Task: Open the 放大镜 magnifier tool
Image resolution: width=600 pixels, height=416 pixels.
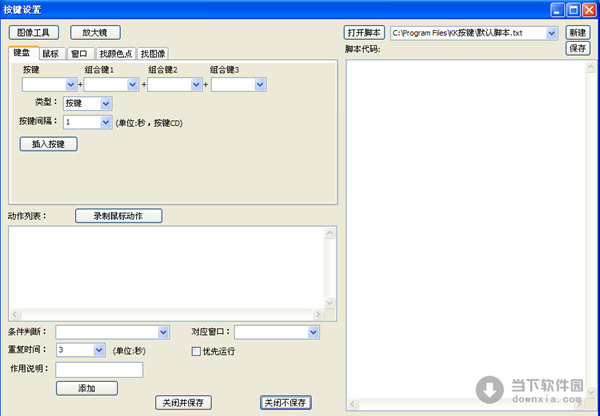Action: 94,33
